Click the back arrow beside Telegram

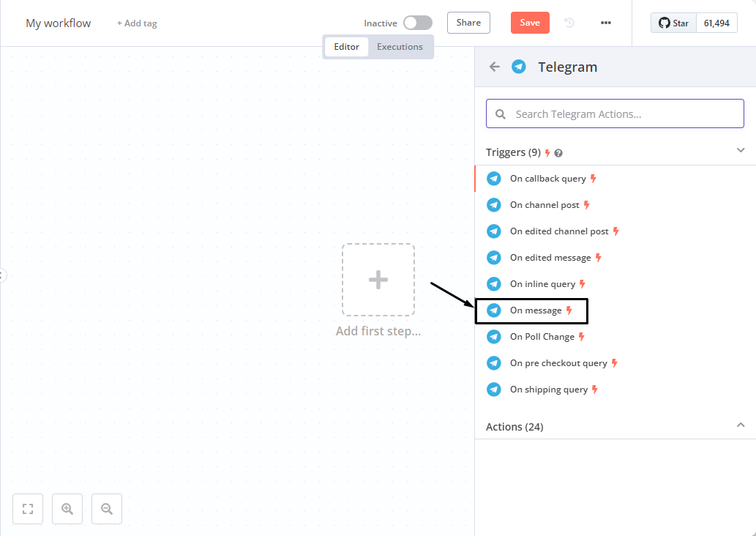495,67
